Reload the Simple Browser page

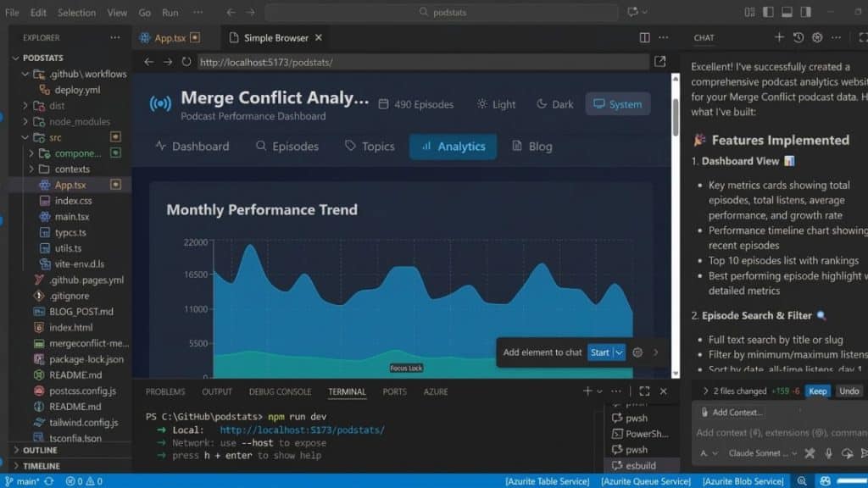[186, 62]
